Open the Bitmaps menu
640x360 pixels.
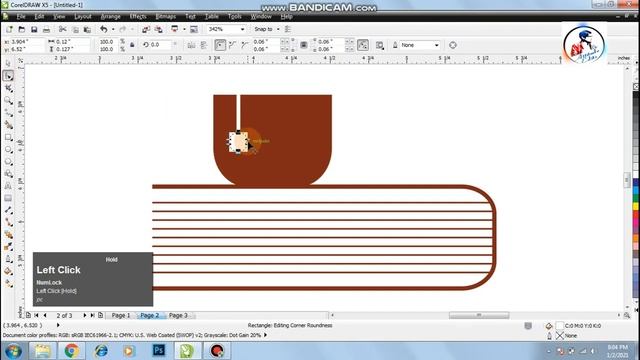[x=166, y=16]
